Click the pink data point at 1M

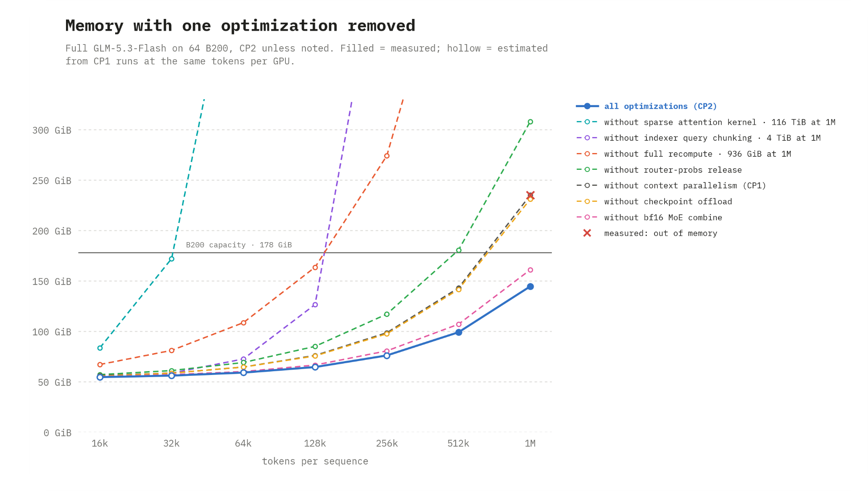[530, 270]
